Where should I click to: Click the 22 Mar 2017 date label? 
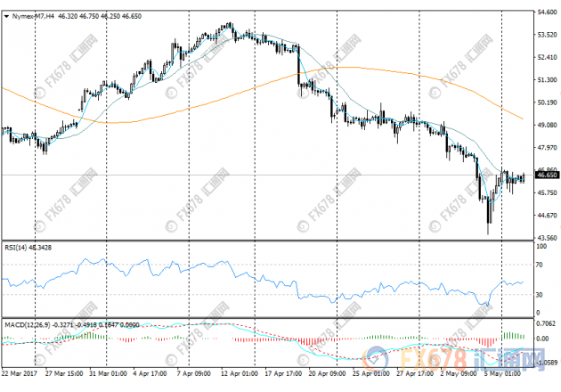(x=21, y=372)
